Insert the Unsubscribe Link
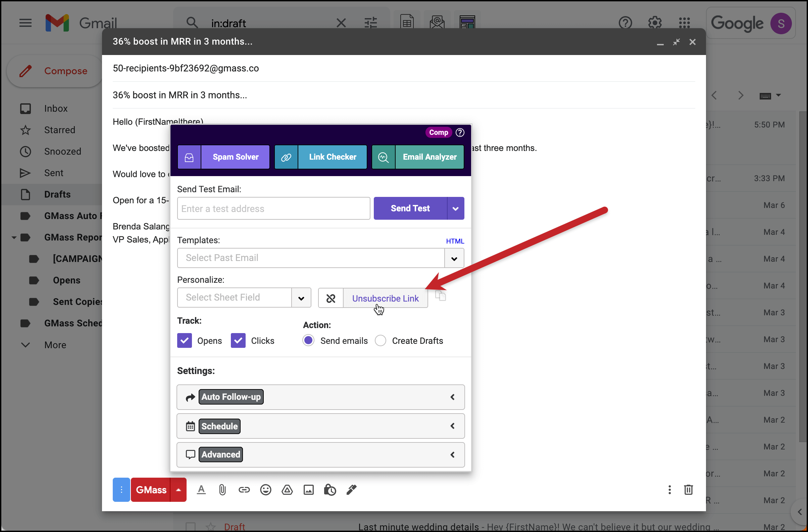808x532 pixels. [x=385, y=298]
